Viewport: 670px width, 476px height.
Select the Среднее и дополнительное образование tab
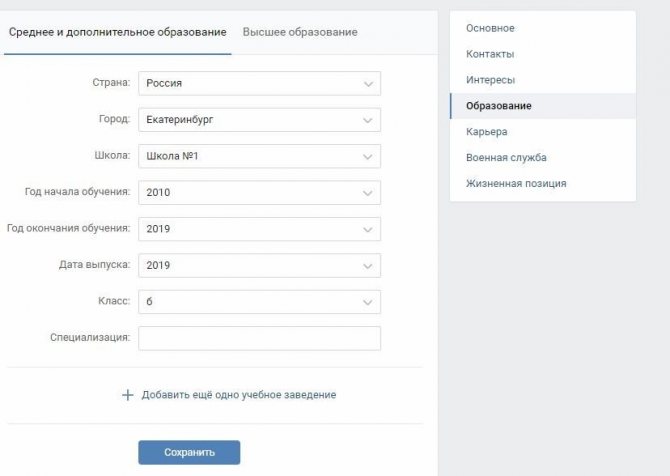118,32
